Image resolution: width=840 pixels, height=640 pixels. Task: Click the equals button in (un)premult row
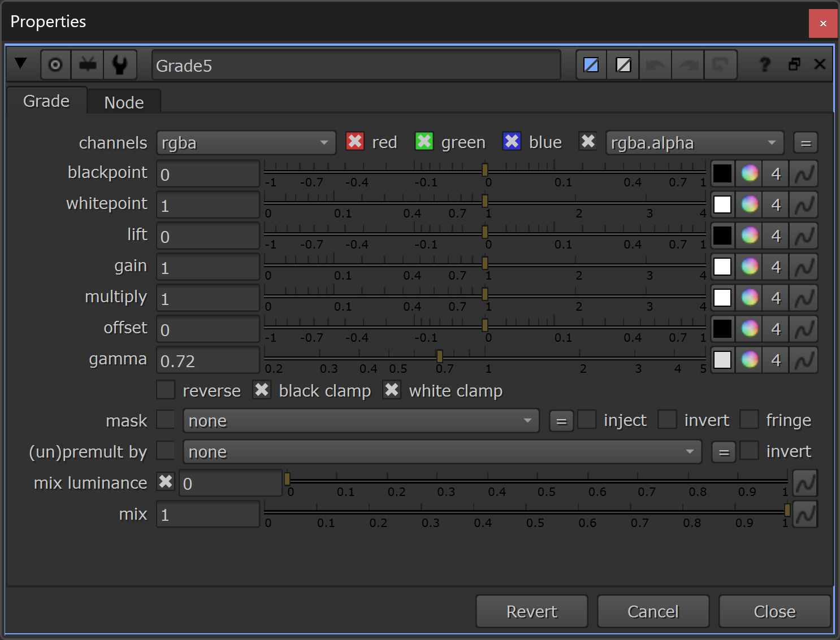click(724, 452)
